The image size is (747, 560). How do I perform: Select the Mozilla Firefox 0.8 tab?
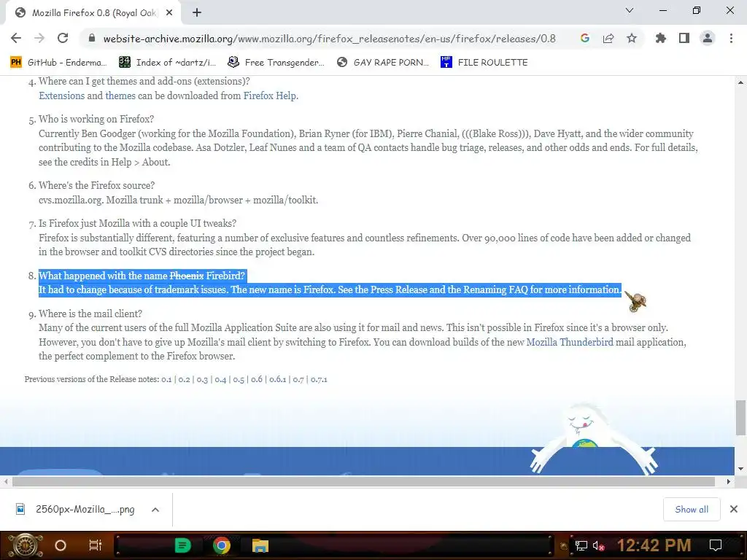coord(93,13)
